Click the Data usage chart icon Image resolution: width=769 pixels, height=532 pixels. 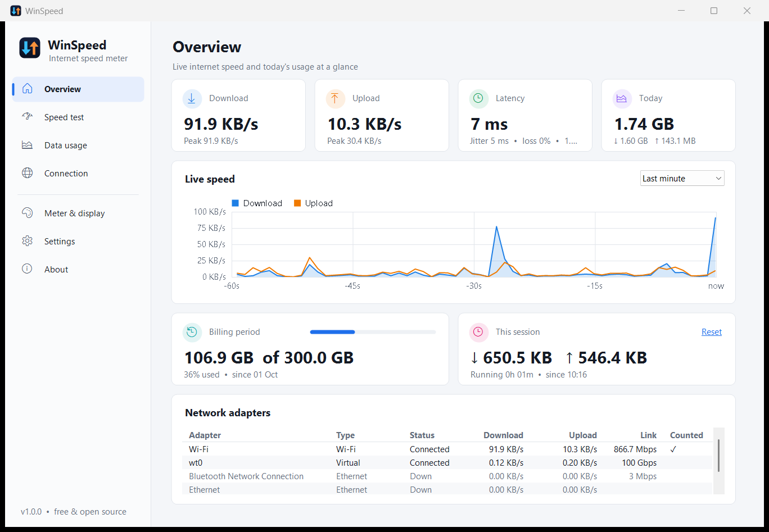pos(27,145)
